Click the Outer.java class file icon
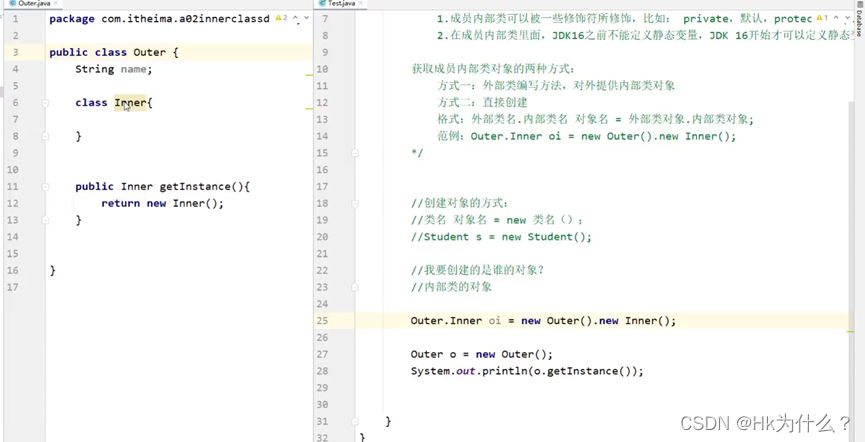The width and height of the screenshot is (865, 442). [x=13, y=3]
